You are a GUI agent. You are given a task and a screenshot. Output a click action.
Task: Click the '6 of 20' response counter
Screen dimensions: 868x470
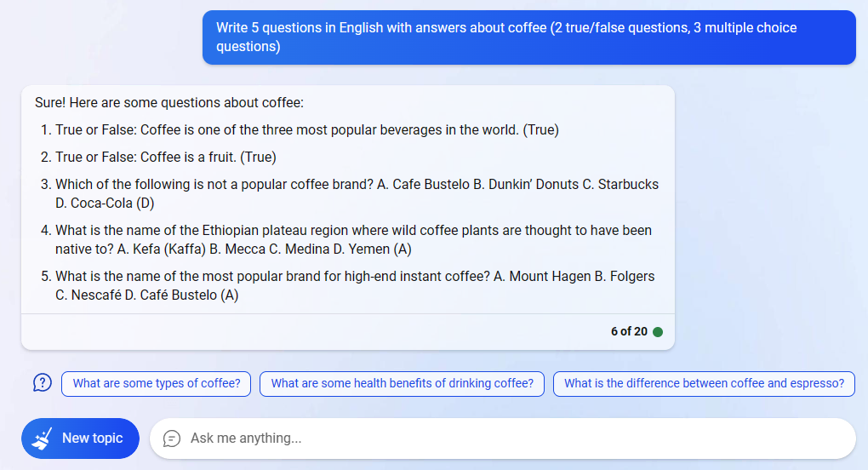pyautogui.click(x=629, y=332)
